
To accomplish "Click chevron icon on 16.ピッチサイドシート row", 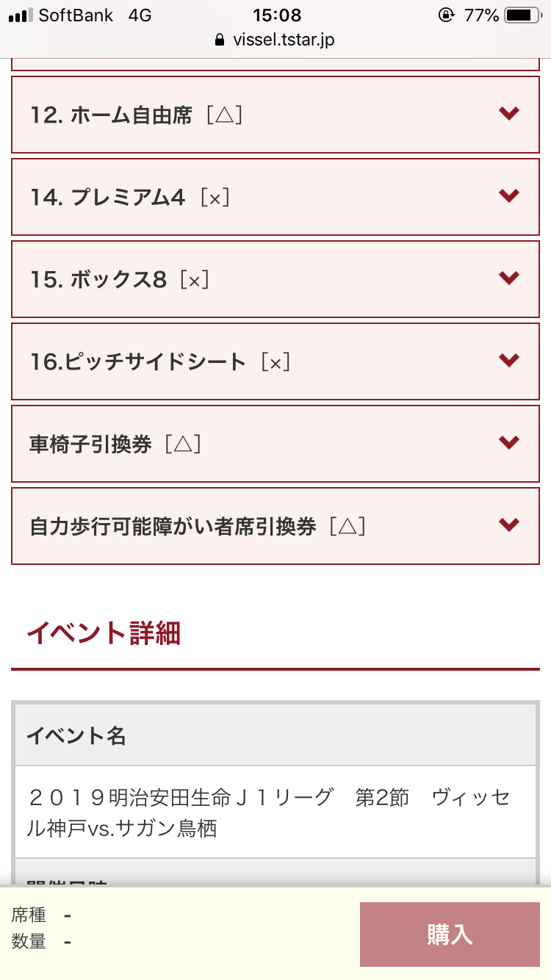I will point(508,360).
